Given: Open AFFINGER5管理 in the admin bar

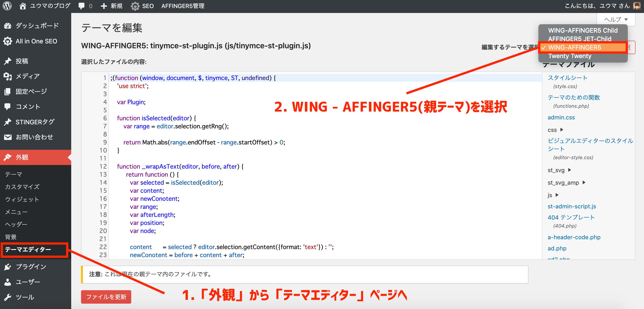Looking at the screenshot, I should pyautogui.click(x=183, y=6).
